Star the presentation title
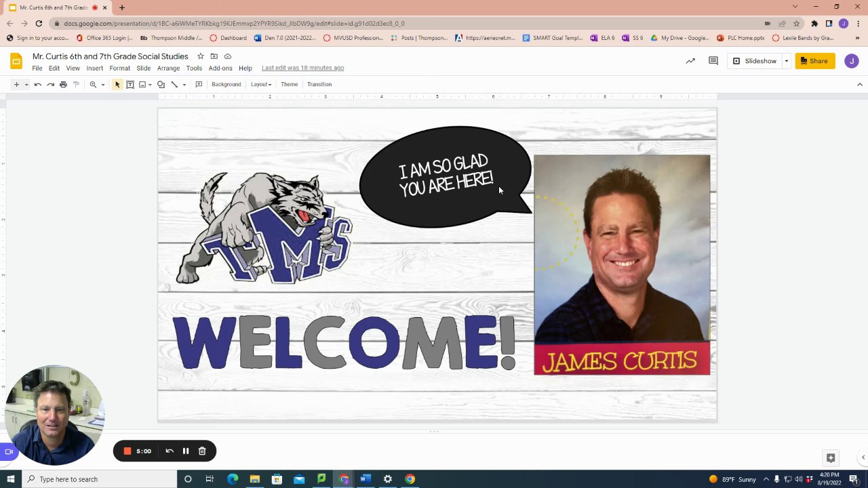The height and width of the screenshot is (488, 868). tap(201, 56)
